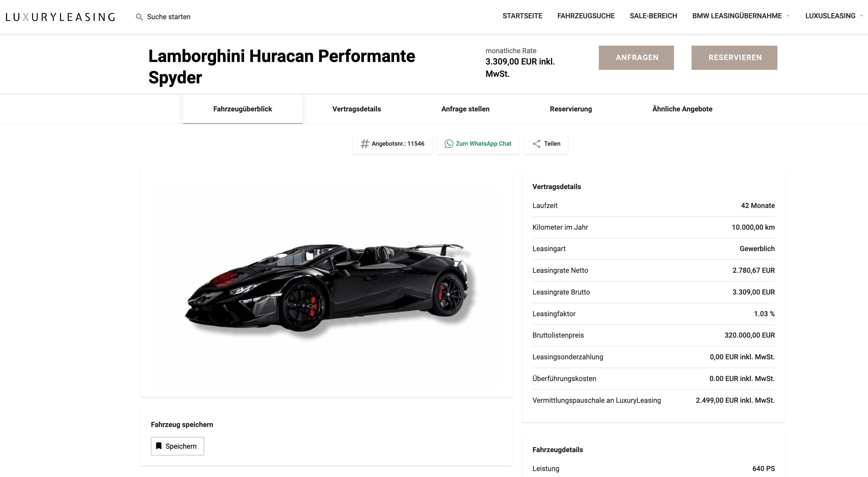Click the Leasingrate Netto 2.780,67 EUR
Screen dimensions: 868x477
point(754,270)
